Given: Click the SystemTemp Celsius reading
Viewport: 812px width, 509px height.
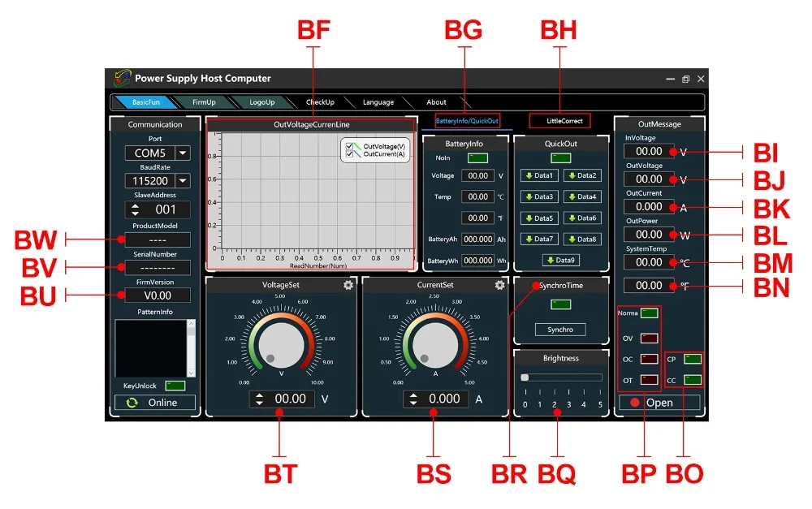Looking at the screenshot, I should pyautogui.click(x=649, y=262).
